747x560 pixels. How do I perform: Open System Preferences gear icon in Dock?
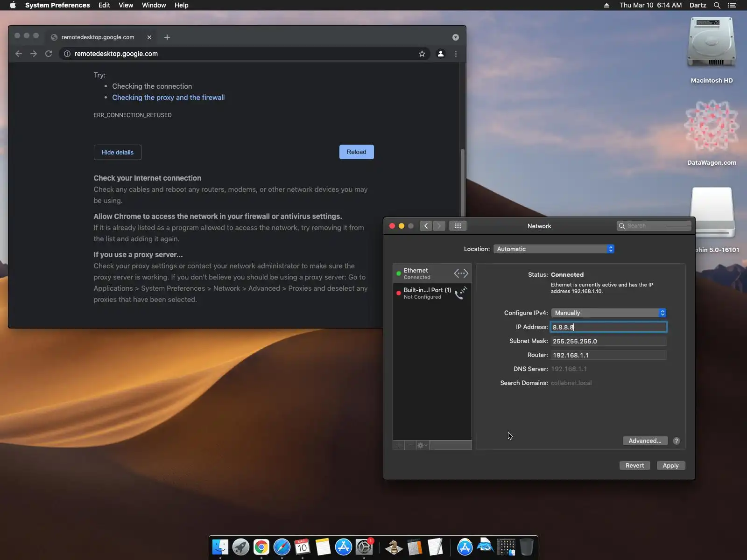[364, 547]
